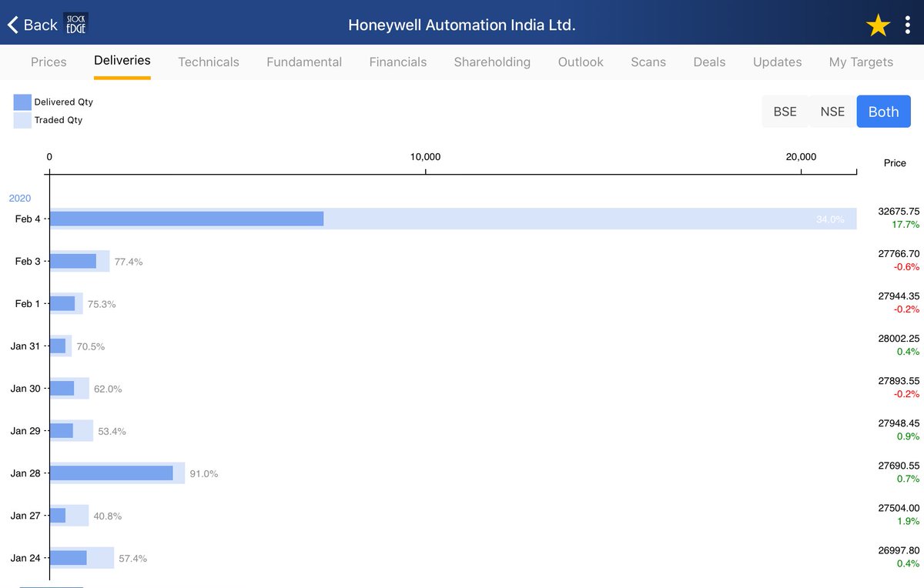The image size is (924, 588).
Task: Tap the Back arrow chevron
Action: pos(12,25)
